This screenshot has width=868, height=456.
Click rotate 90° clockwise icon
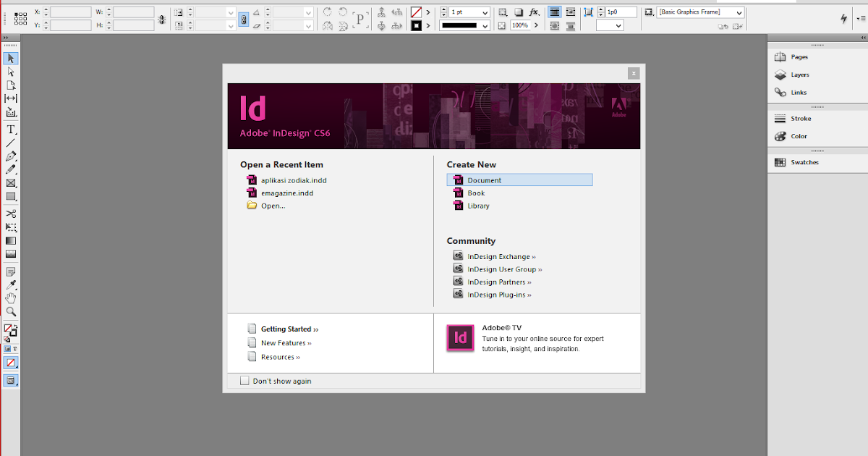pos(328,12)
